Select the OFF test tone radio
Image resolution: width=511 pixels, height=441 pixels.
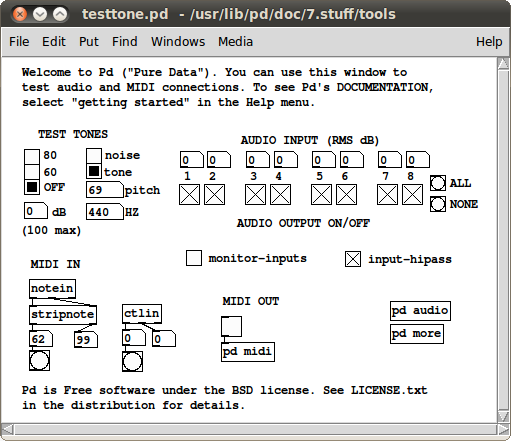click(32, 187)
